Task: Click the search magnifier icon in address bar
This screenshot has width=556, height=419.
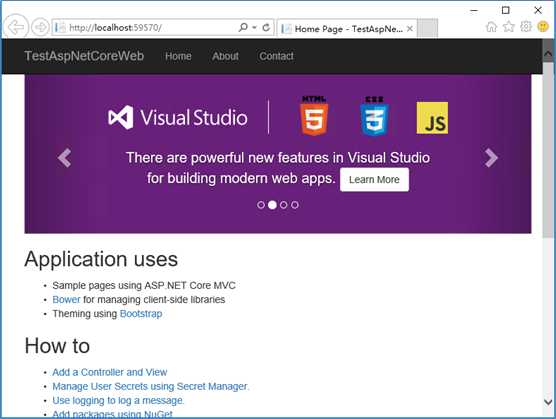Action: (x=243, y=27)
